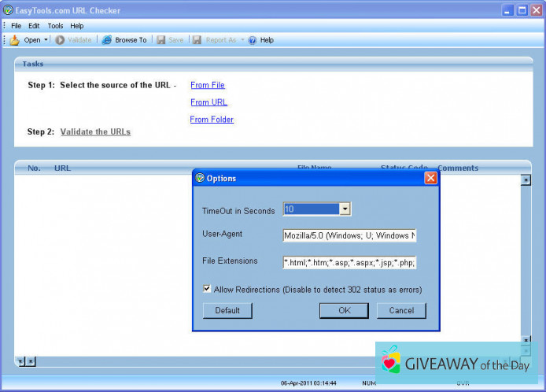Click the grayed Validate play icon
This screenshot has height=392, width=546.
(x=60, y=40)
